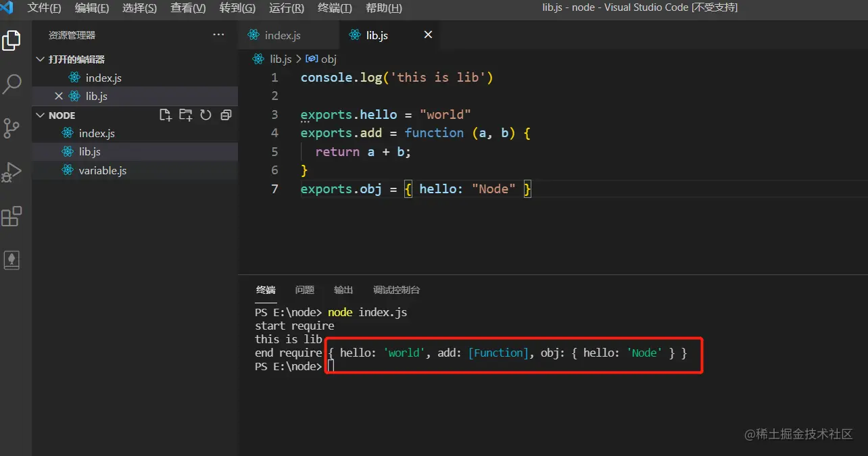
Task: Close lib.js in open editors list
Action: tap(58, 96)
